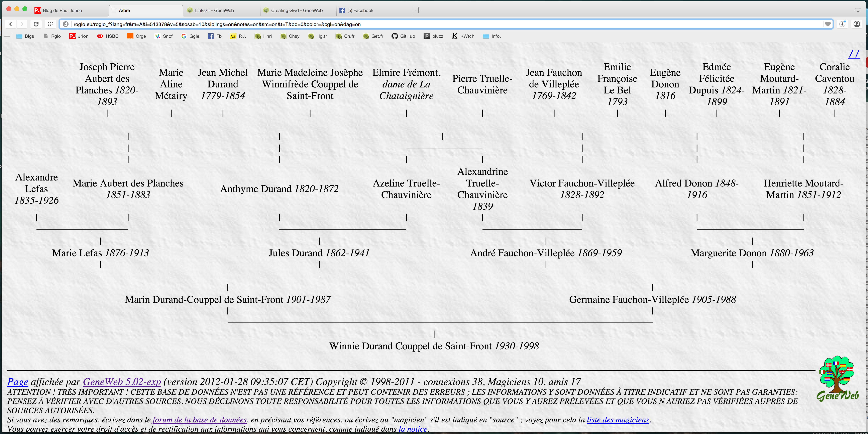Viewport: 868px width, 434px height.
Task: Add a new tab with the plus button
Action: 418,10
